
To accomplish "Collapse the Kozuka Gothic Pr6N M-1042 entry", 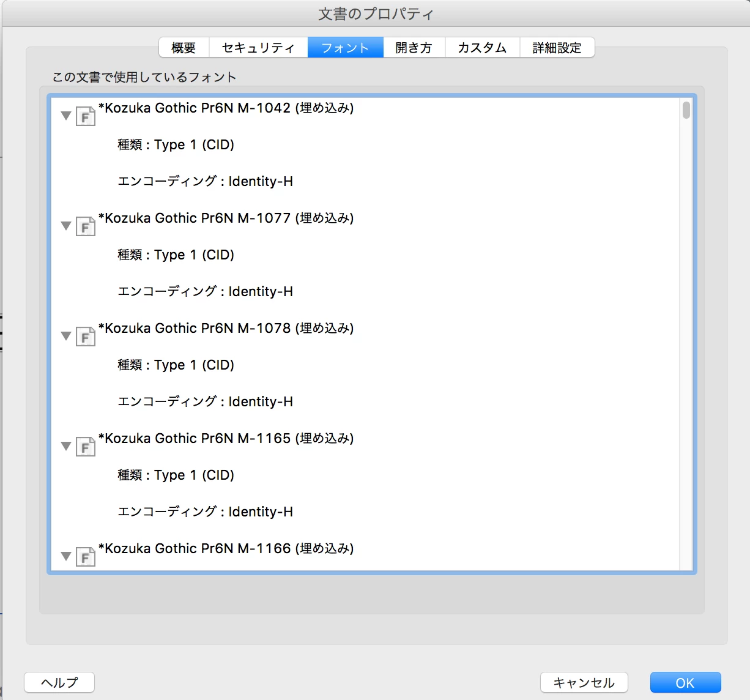I will [x=66, y=116].
